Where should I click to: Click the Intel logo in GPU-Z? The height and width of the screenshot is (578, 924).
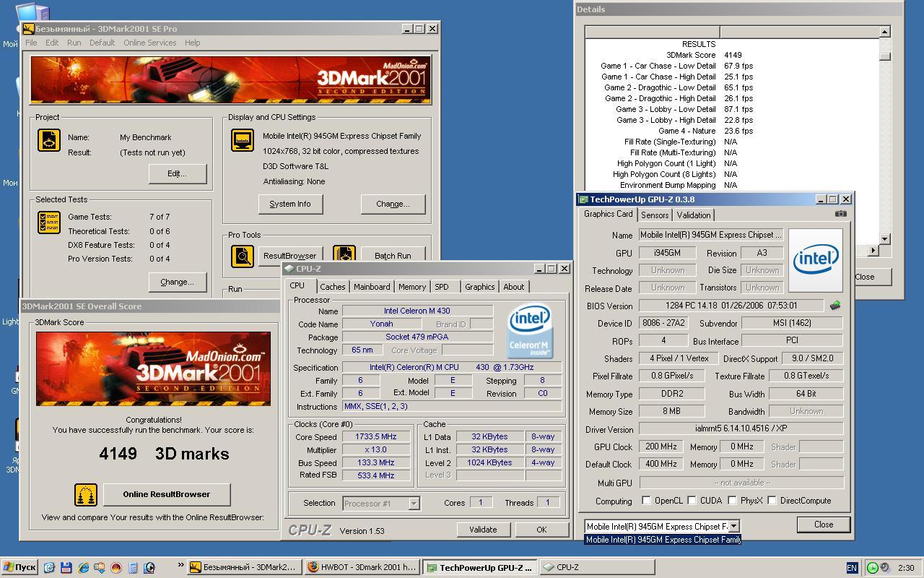[x=816, y=260]
